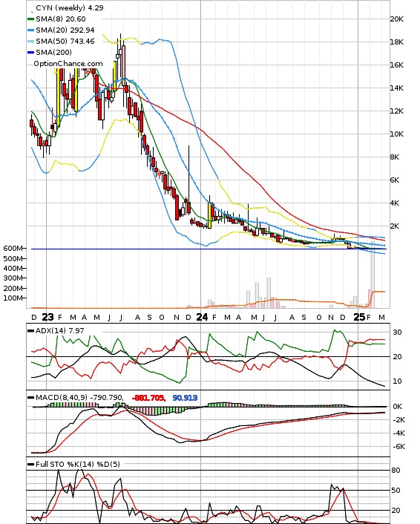
Task: Click the stochastic 80 level axis label
Action: pyautogui.click(x=396, y=471)
